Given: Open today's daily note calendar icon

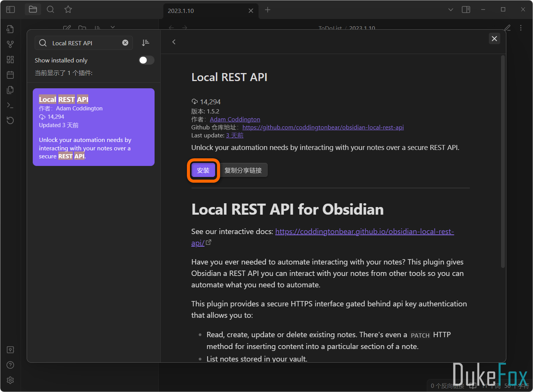Looking at the screenshot, I should (10, 75).
